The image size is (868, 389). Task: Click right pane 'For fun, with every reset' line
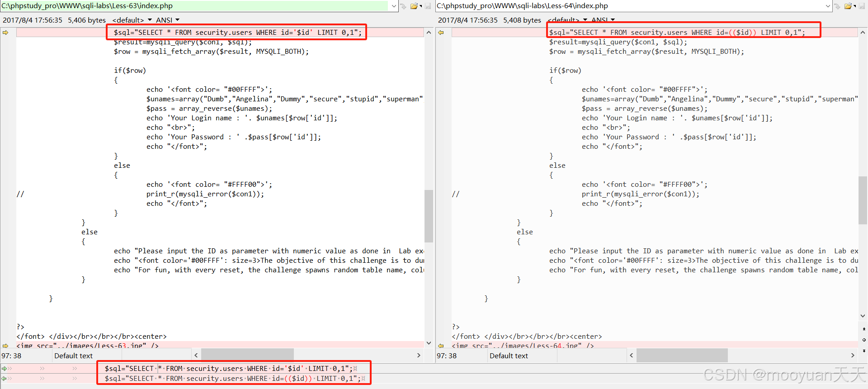[703, 270]
